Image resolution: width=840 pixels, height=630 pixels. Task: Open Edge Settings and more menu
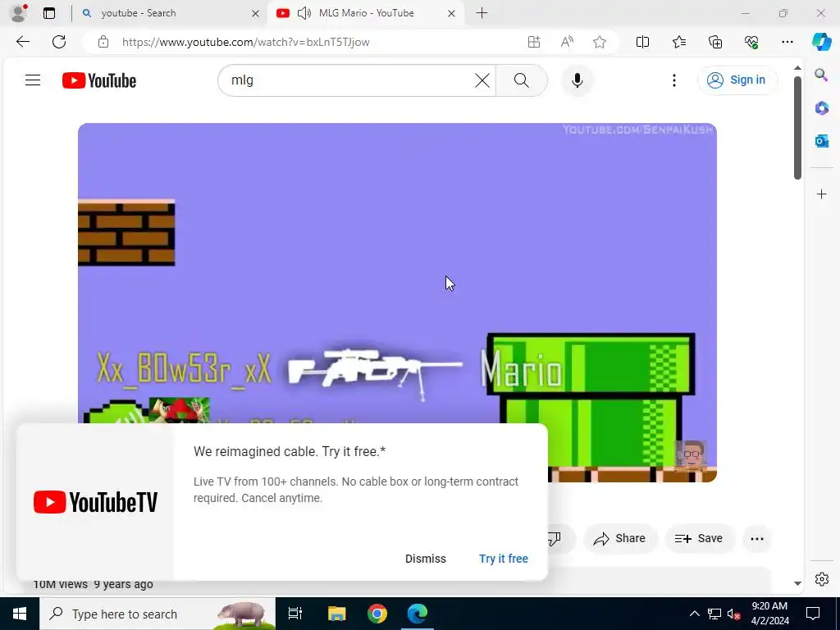coord(787,42)
